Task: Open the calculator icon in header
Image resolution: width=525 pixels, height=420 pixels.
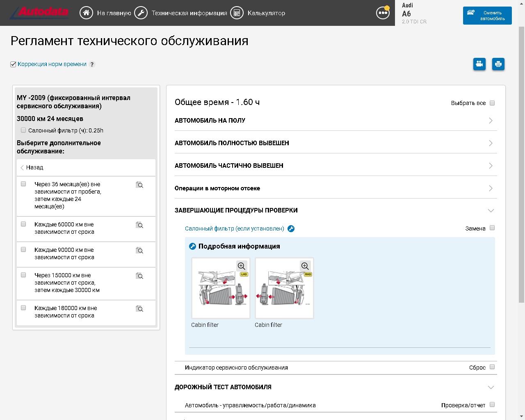Action: pyautogui.click(x=237, y=13)
